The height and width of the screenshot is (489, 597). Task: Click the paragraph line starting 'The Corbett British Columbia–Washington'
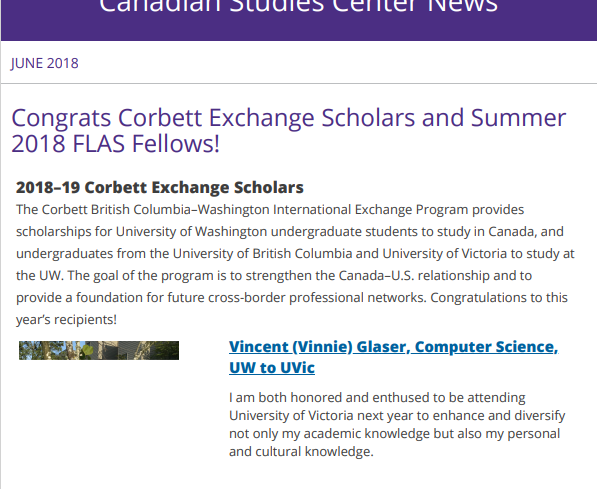270,210
